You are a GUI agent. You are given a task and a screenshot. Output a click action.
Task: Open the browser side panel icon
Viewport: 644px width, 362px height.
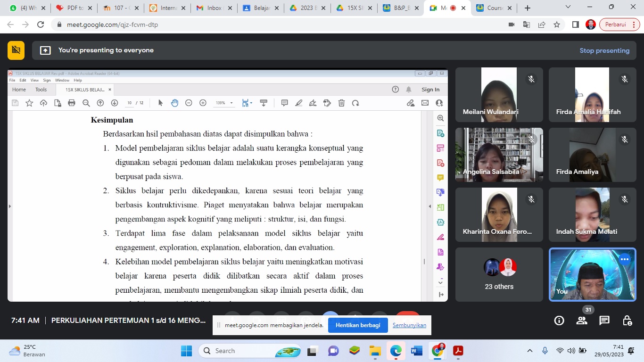[575, 25]
